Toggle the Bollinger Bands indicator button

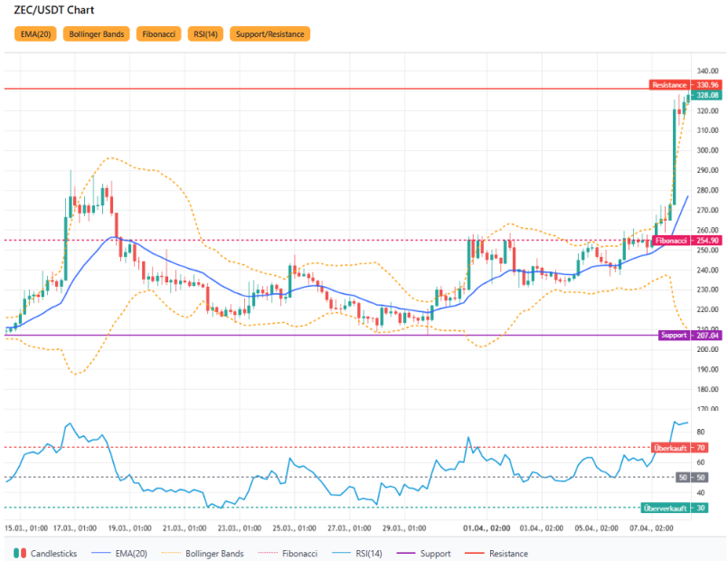pyautogui.click(x=97, y=34)
